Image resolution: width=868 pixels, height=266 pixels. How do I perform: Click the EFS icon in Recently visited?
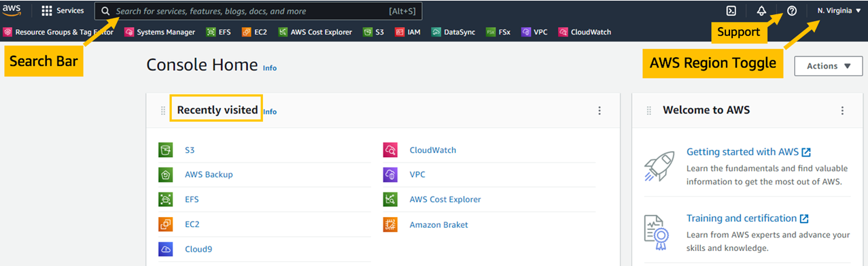point(165,199)
